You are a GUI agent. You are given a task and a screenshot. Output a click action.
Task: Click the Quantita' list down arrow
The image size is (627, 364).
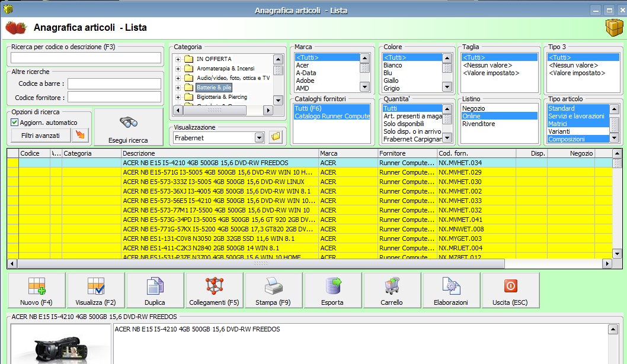tap(447, 138)
